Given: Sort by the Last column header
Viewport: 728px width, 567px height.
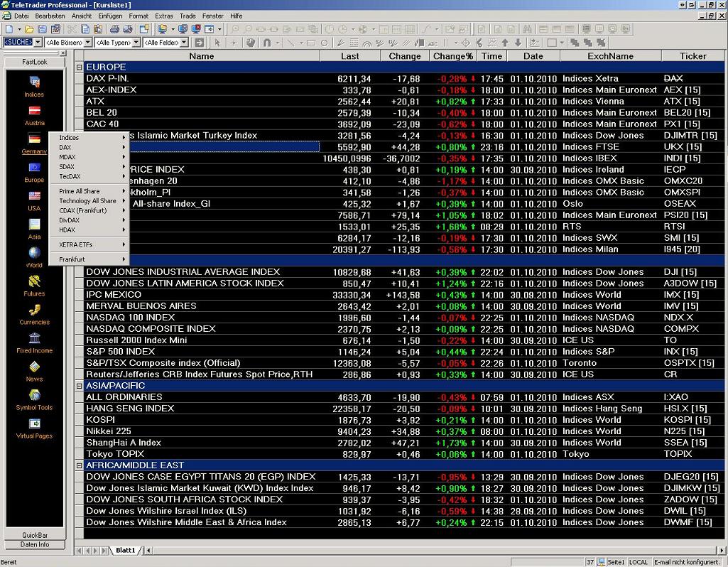Looking at the screenshot, I should point(349,56).
